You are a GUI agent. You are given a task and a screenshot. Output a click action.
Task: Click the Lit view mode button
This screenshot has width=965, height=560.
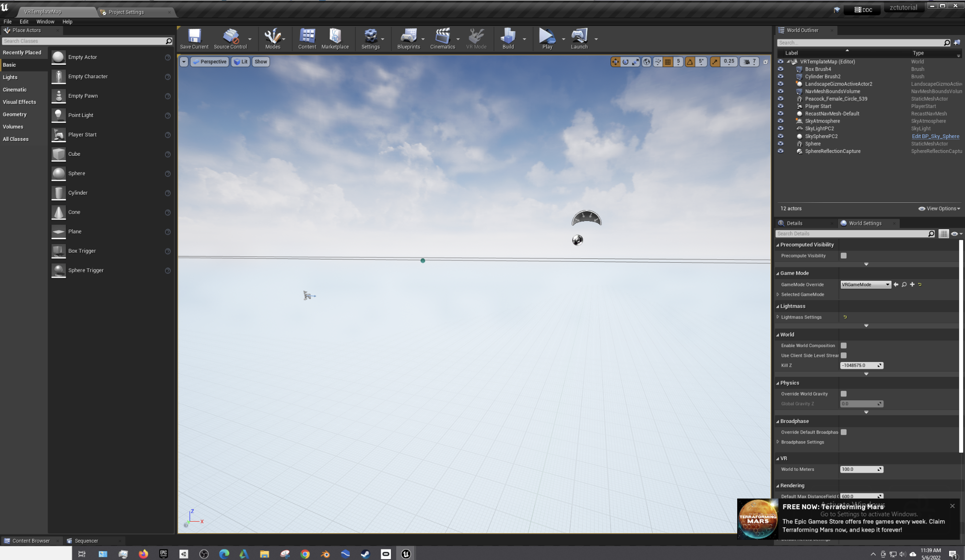pyautogui.click(x=241, y=61)
